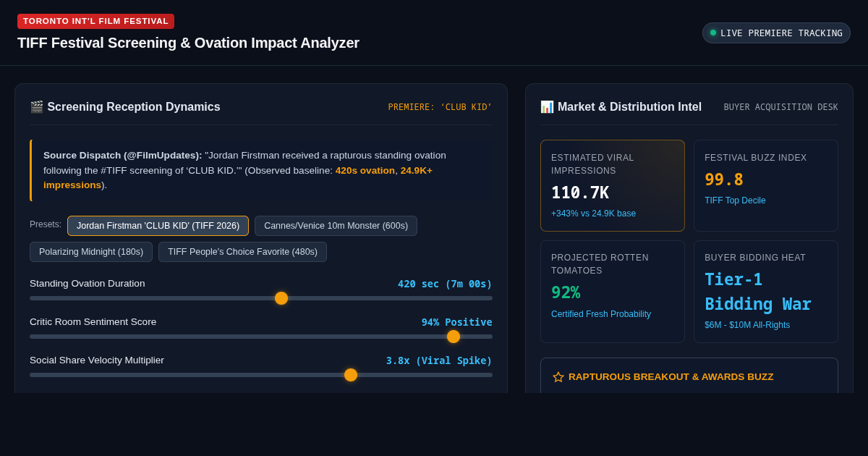The height and width of the screenshot is (456, 868).
Task: Click the Rapturous Breakout & Awards Buzz heading
Action: pos(671,377)
